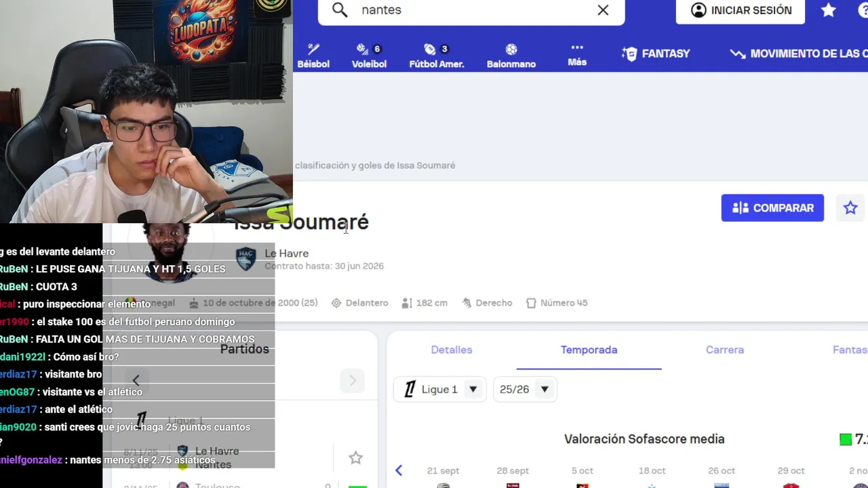Open the Iniciar Sesión login button

pos(741,10)
